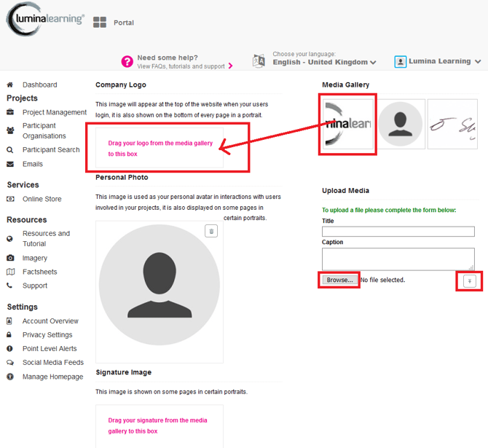The width and height of the screenshot is (488, 448).
Task: Select the avatar silhouette thumbnail in Media Gallery
Action: point(401,124)
